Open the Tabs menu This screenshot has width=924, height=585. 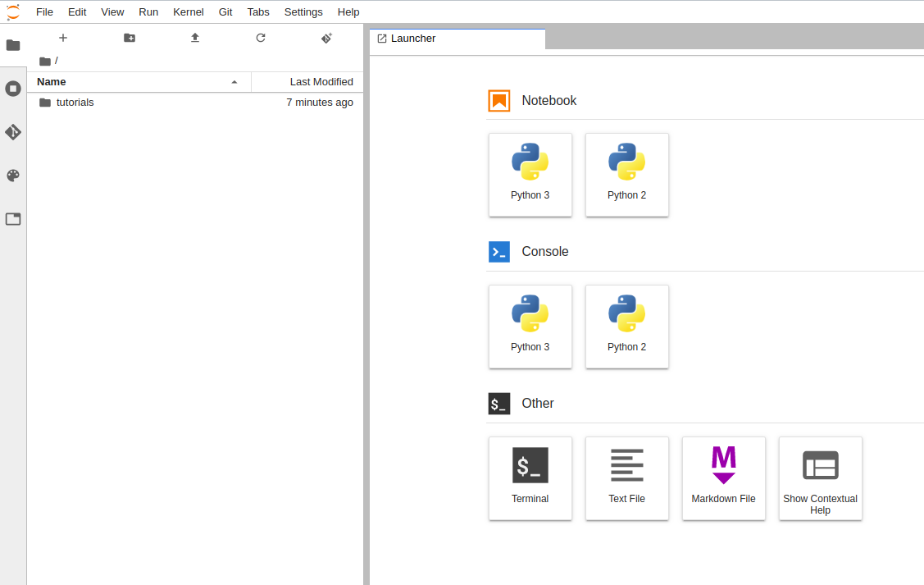click(x=258, y=11)
